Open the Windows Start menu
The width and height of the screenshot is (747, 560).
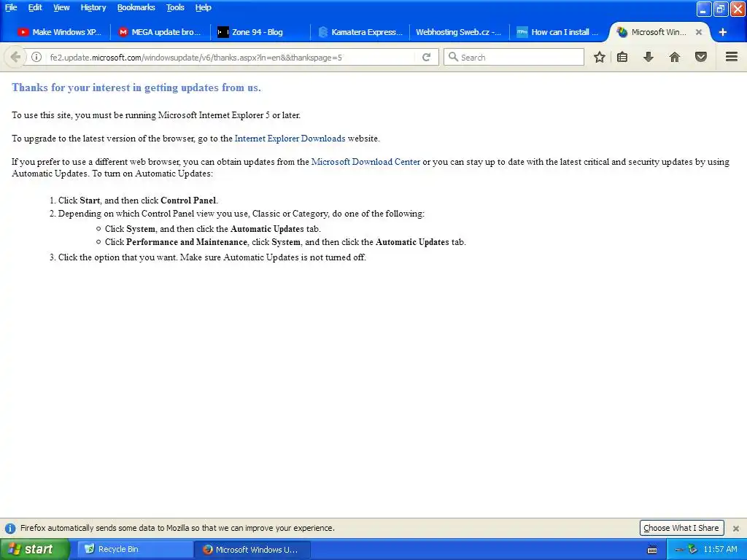click(x=35, y=550)
